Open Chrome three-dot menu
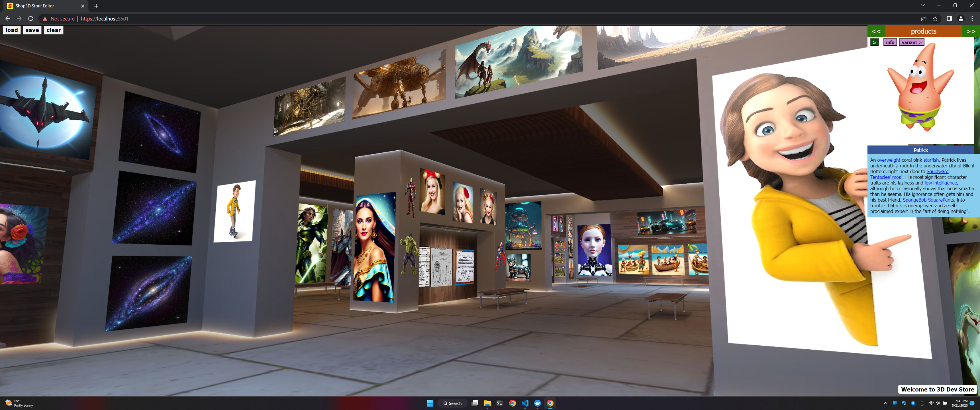The image size is (980, 410). 972,19
